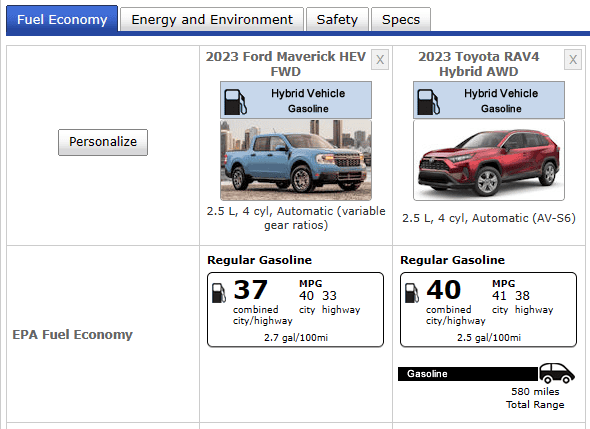The height and width of the screenshot is (429, 590).
Task: Open the Safety tab
Action: click(337, 20)
